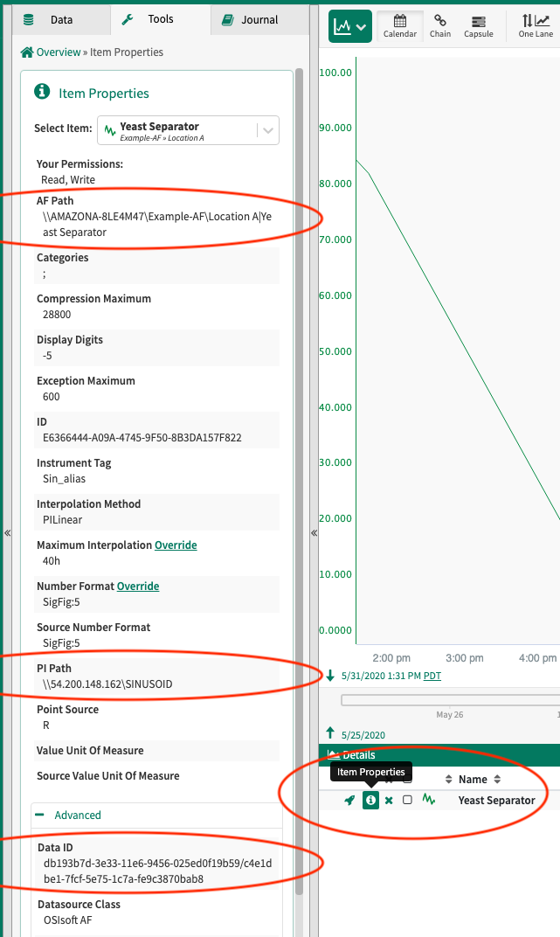Click the Calendar view icon
The width and height of the screenshot is (560, 937).
coord(399,26)
